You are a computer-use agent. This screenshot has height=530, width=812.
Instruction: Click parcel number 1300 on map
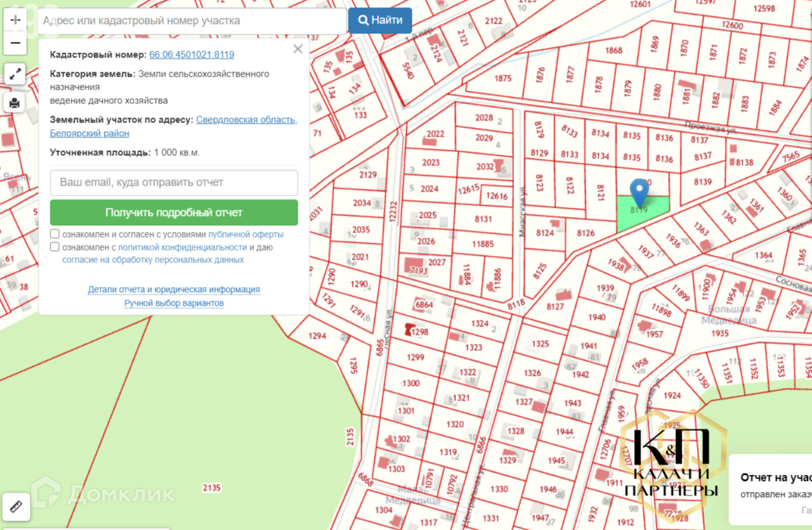click(x=411, y=384)
